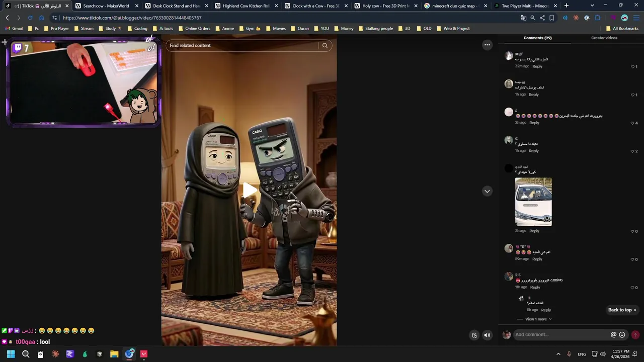Click the search magnifier in Find related content
This screenshot has width=644, height=362.
click(325, 45)
